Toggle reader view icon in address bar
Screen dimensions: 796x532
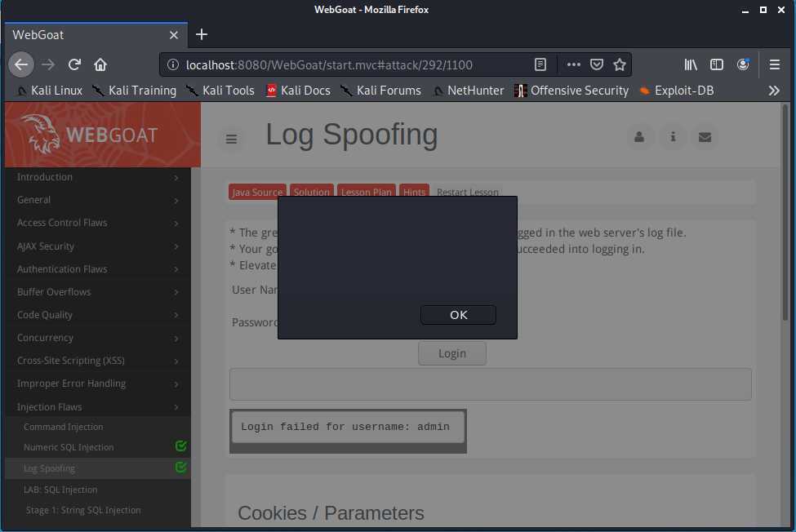[540, 65]
